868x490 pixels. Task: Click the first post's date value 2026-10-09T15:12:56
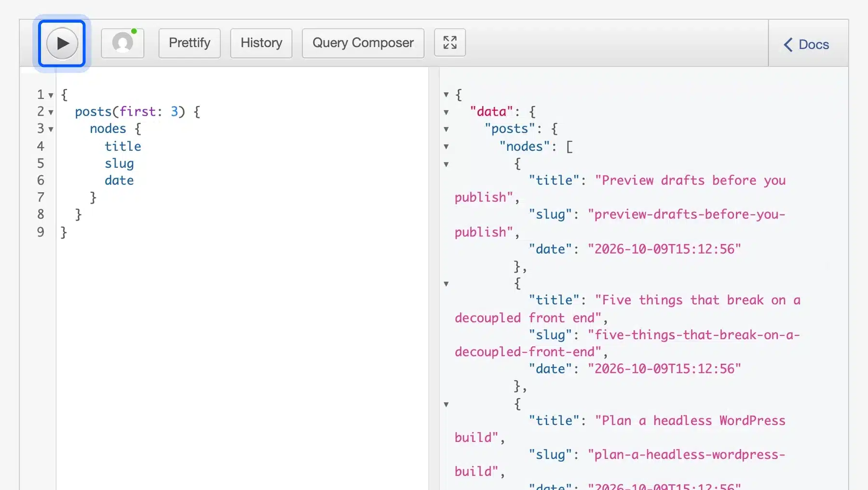[x=664, y=249]
